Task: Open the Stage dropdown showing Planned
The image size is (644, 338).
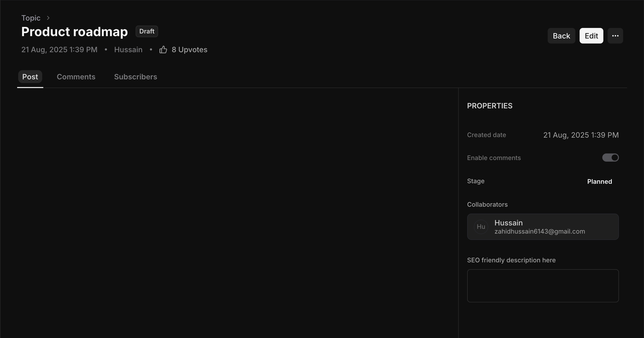Action: 599,182
